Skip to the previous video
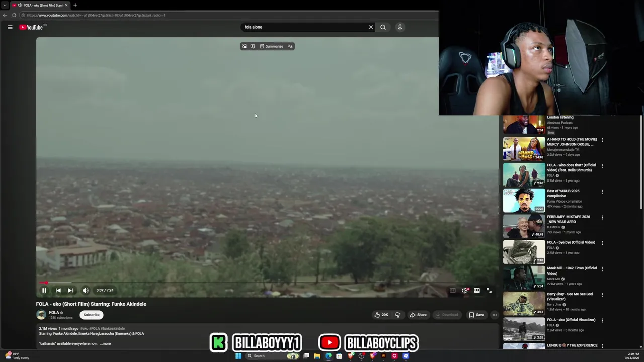This screenshot has height=362, width=644. [58, 290]
